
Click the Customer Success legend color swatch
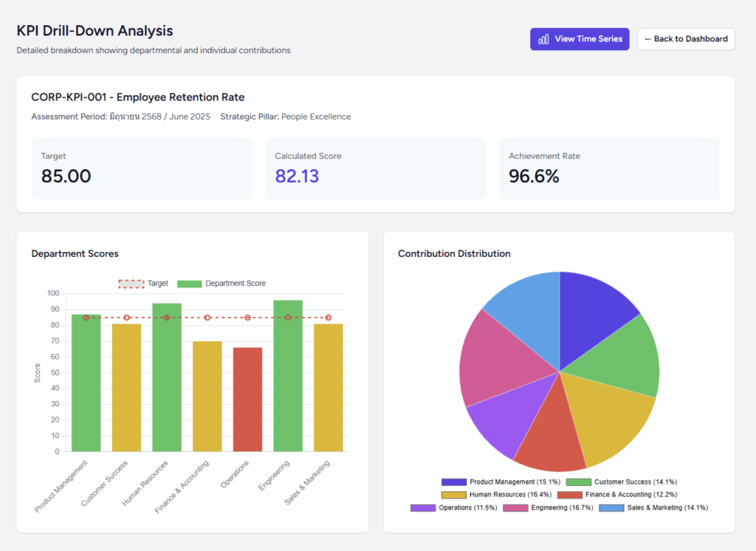tap(579, 482)
